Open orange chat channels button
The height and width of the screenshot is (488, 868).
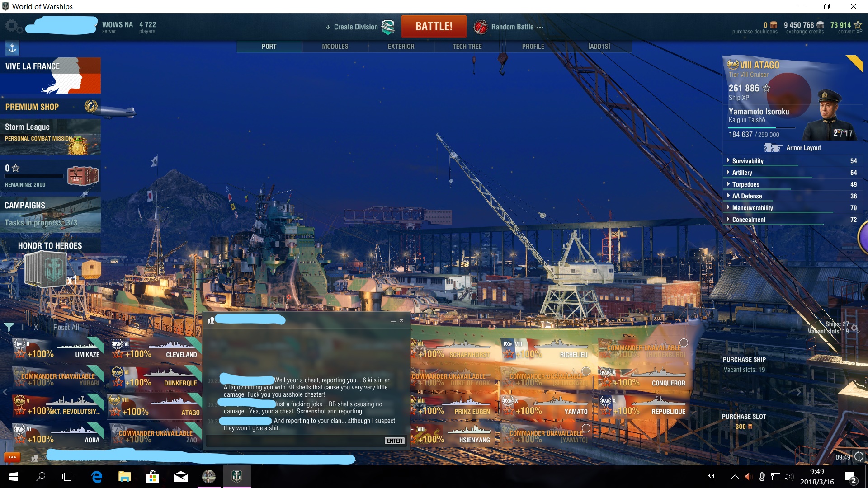click(x=12, y=457)
